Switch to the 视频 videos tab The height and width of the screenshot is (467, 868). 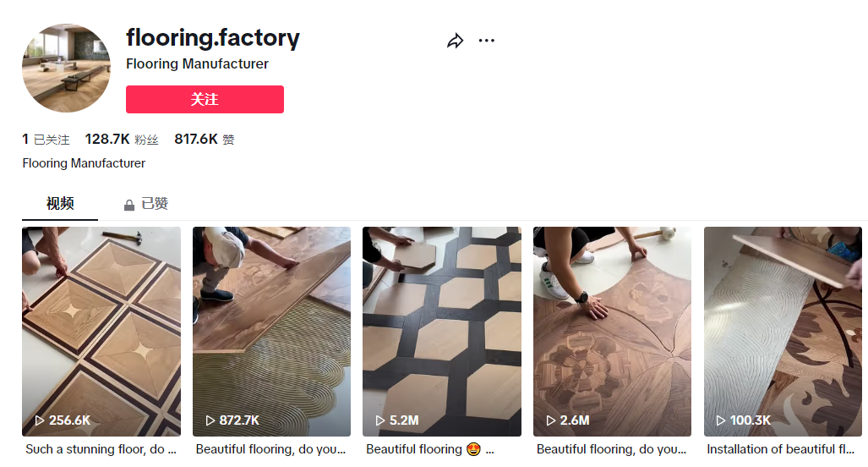(60, 204)
